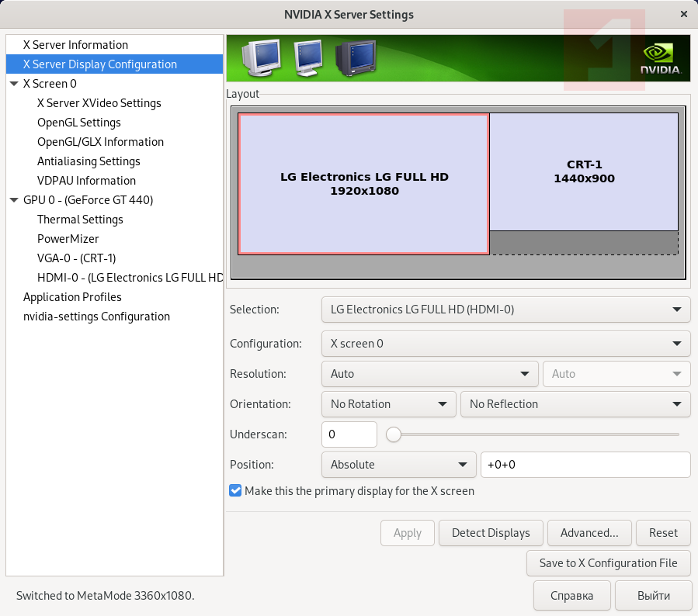Click Detect Displays button

[491, 533]
